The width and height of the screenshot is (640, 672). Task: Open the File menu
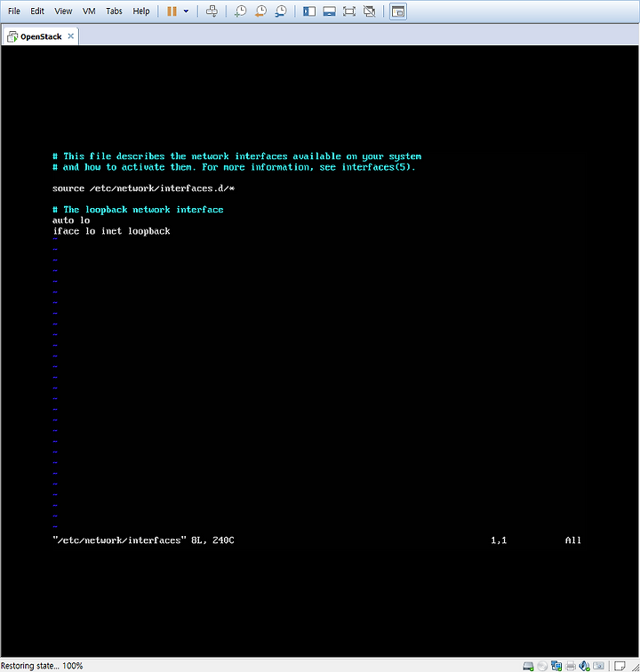14,12
